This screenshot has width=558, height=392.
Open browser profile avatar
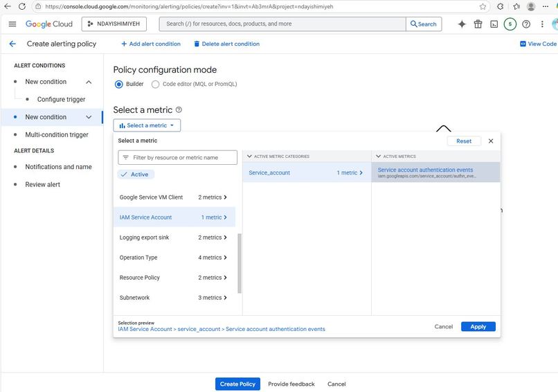click(x=531, y=6)
